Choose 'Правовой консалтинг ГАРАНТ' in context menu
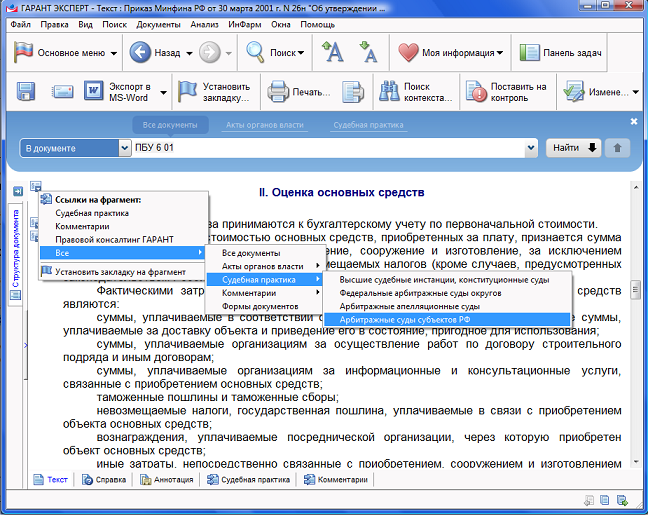This screenshot has width=648, height=516. pos(114,239)
